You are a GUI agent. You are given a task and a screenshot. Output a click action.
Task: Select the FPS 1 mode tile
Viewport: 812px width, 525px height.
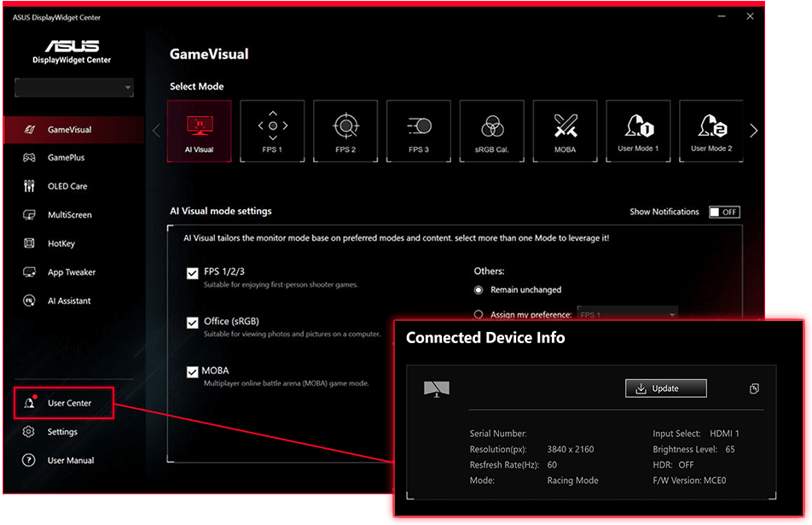point(272,131)
